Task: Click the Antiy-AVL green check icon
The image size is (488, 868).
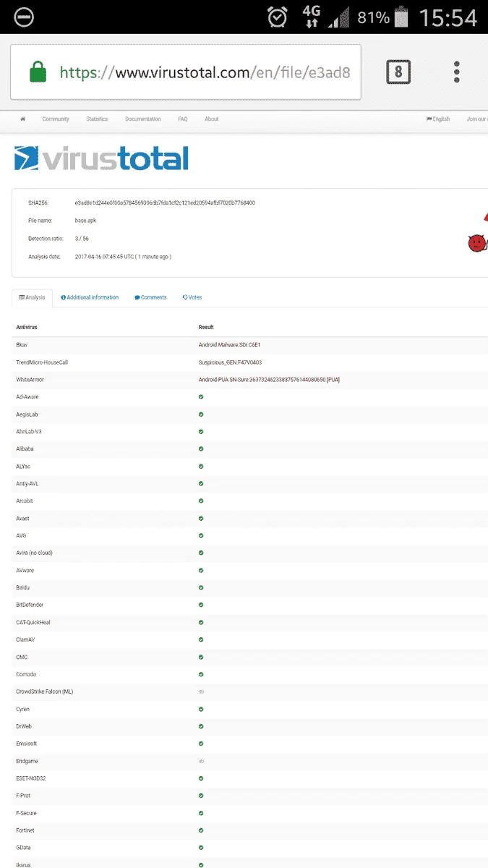Action: 201,483
